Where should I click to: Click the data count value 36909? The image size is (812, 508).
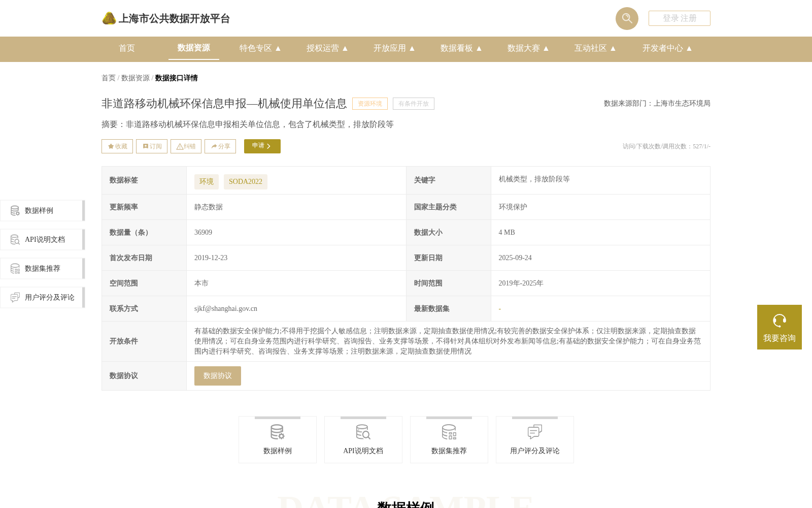point(204,233)
